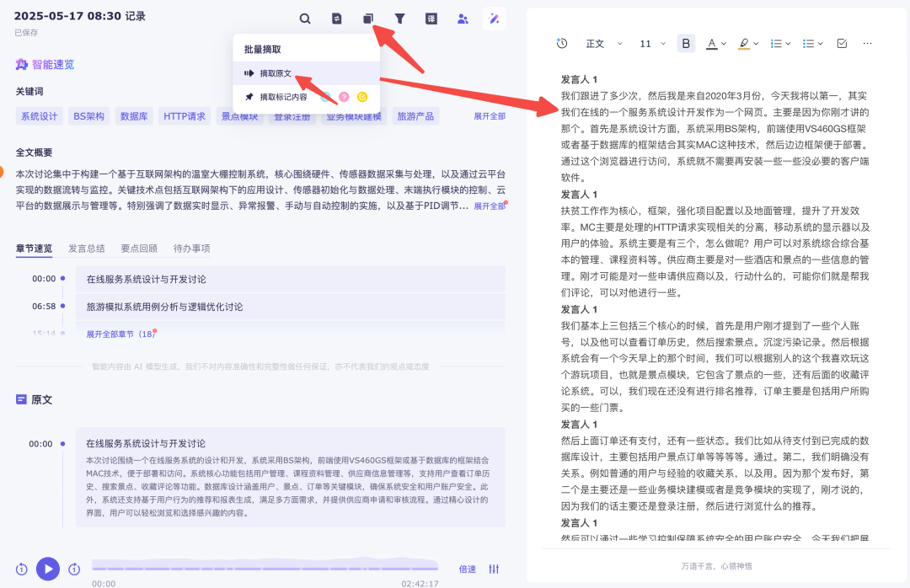Switch to the 待办事项 tab
This screenshot has width=910, height=588.
(191, 249)
